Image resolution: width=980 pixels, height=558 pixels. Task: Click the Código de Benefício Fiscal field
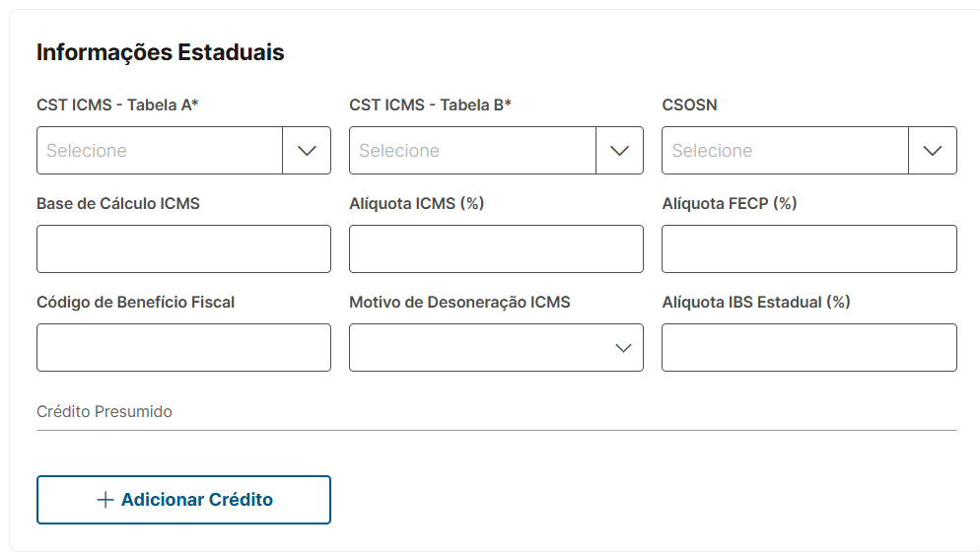click(183, 348)
